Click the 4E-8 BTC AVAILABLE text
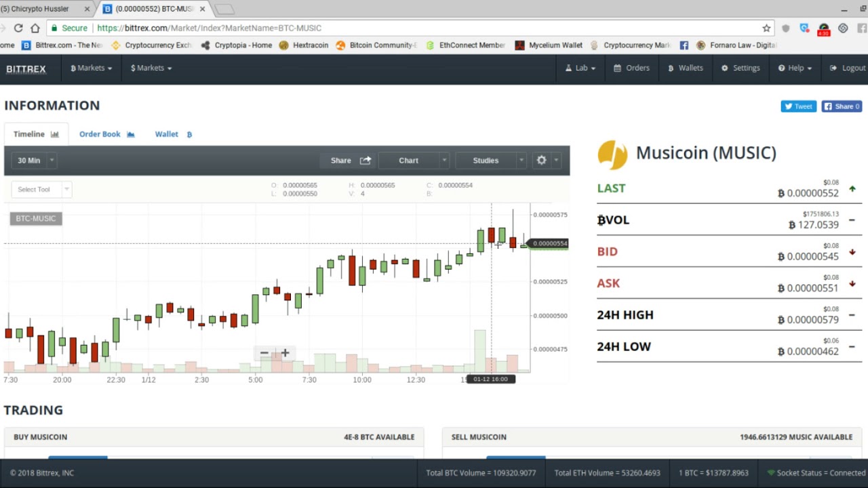This screenshot has height=488, width=868. tap(379, 437)
